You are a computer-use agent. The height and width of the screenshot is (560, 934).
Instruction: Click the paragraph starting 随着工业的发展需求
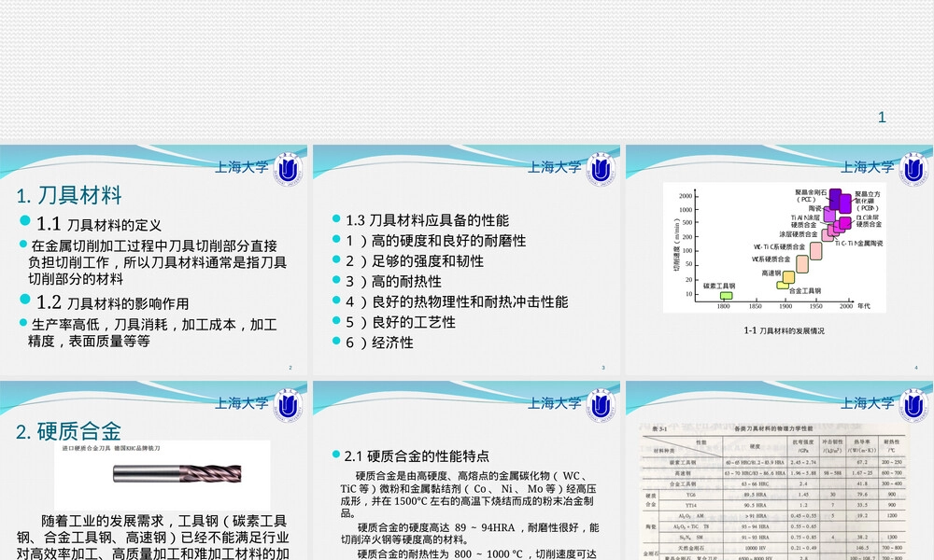point(153,538)
